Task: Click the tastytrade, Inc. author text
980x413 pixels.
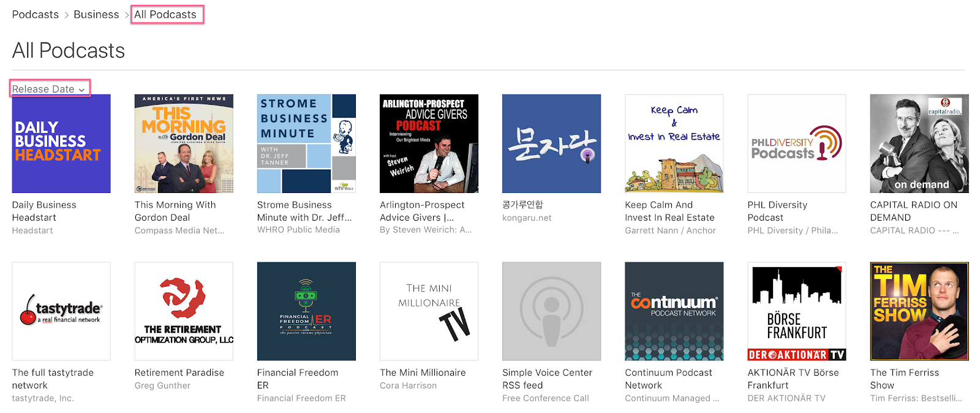Action: click(43, 398)
